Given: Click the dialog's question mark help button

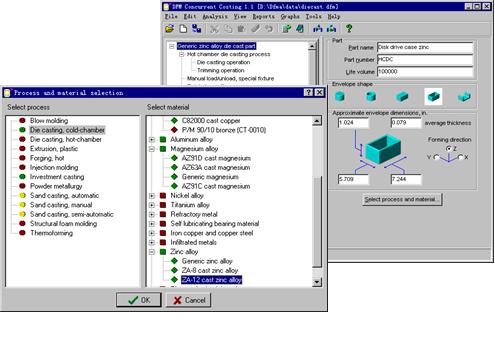Looking at the screenshot, I should coord(308,92).
